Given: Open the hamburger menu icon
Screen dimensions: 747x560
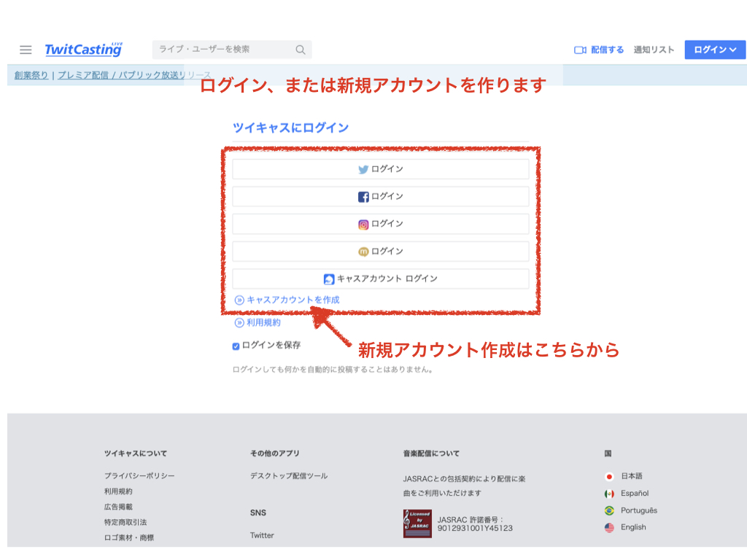Looking at the screenshot, I should 26,50.
